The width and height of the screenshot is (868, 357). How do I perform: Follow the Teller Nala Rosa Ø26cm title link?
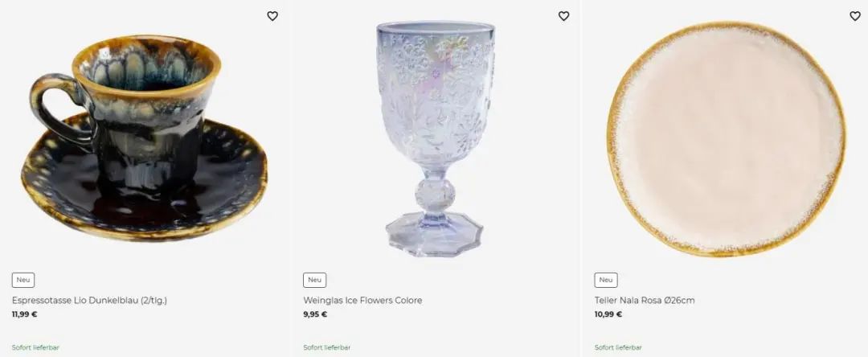coord(645,301)
